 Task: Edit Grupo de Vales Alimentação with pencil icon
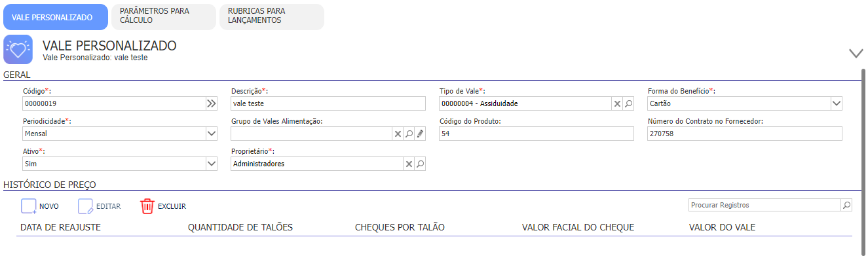[420, 134]
